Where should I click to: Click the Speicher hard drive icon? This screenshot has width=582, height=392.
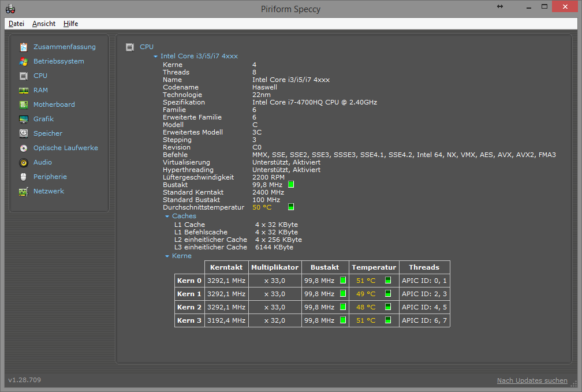tap(24, 133)
